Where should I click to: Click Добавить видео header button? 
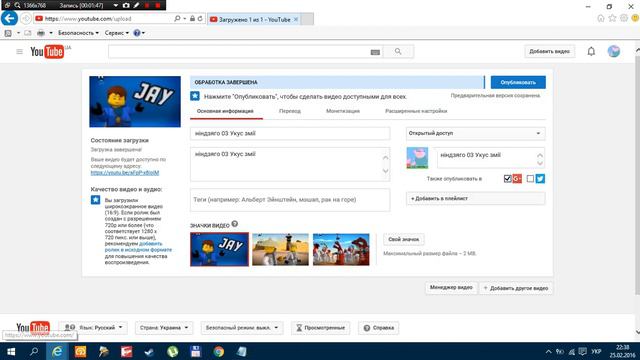coord(549,51)
